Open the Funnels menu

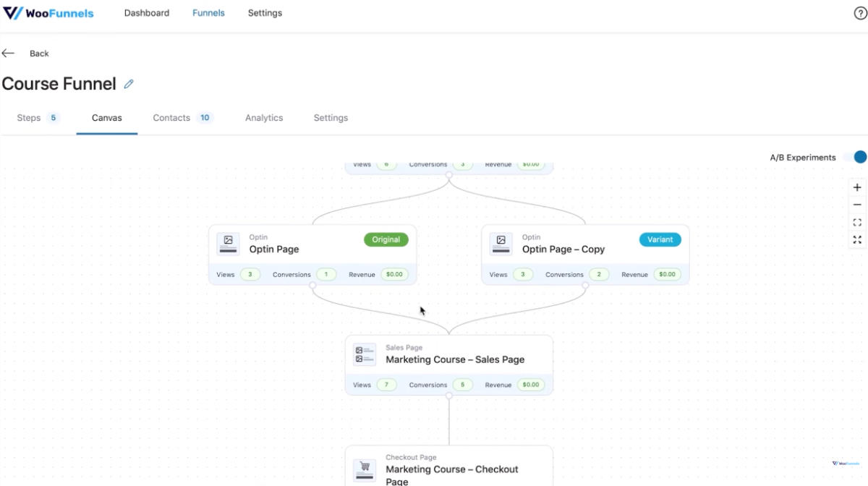coord(208,13)
